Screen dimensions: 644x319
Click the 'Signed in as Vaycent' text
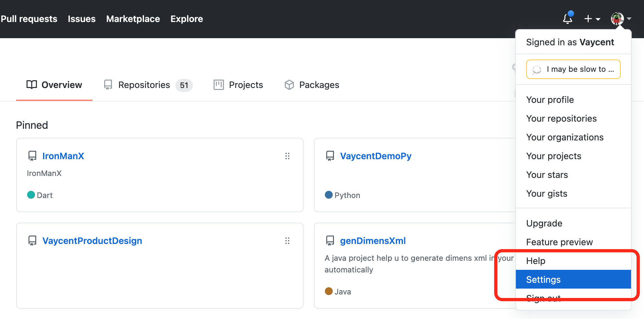[570, 42]
